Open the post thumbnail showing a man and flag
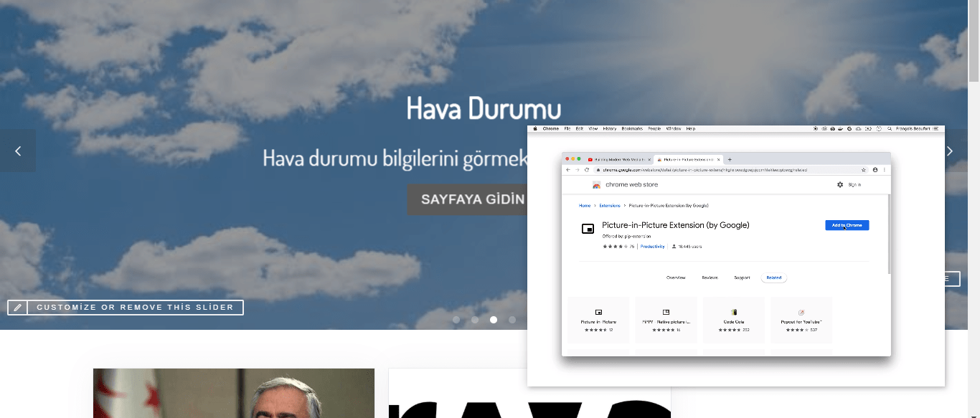The width and height of the screenshot is (980, 418). pyautogui.click(x=234, y=393)
